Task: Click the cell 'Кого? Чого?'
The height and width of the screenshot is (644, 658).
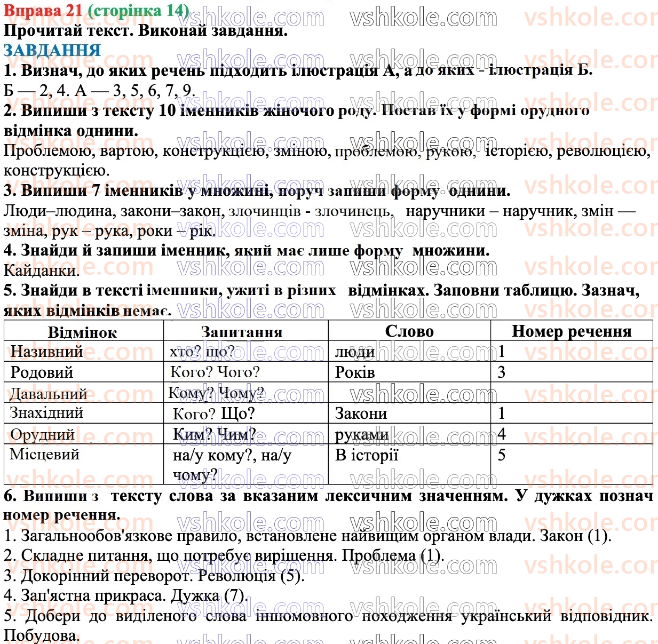Action: pos(215,372)
